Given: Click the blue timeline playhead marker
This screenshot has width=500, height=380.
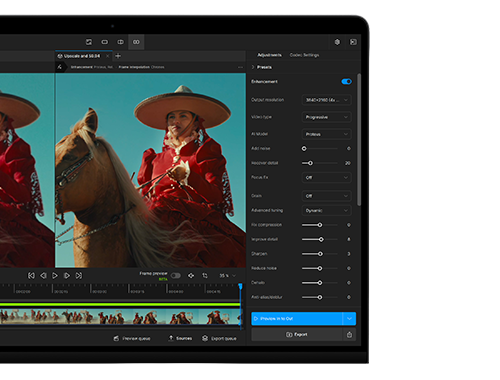Looking at the screenshot, I should (x=240, y=286).
